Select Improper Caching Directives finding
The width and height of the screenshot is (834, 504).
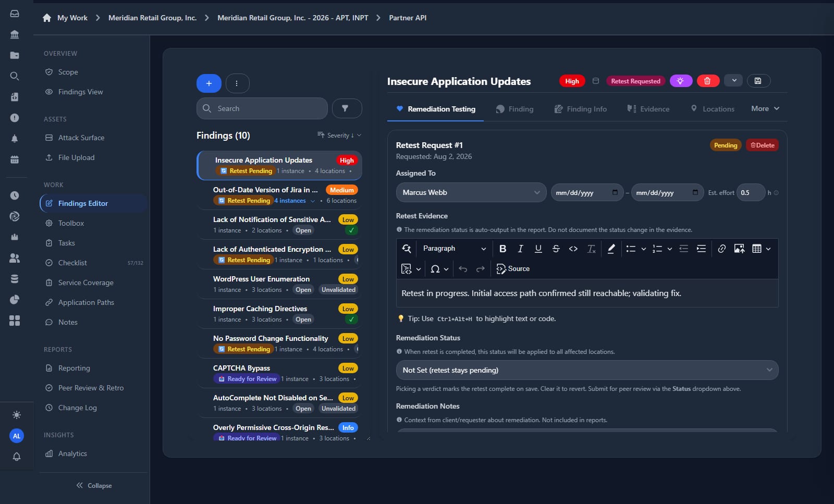[x=279, y=314]
